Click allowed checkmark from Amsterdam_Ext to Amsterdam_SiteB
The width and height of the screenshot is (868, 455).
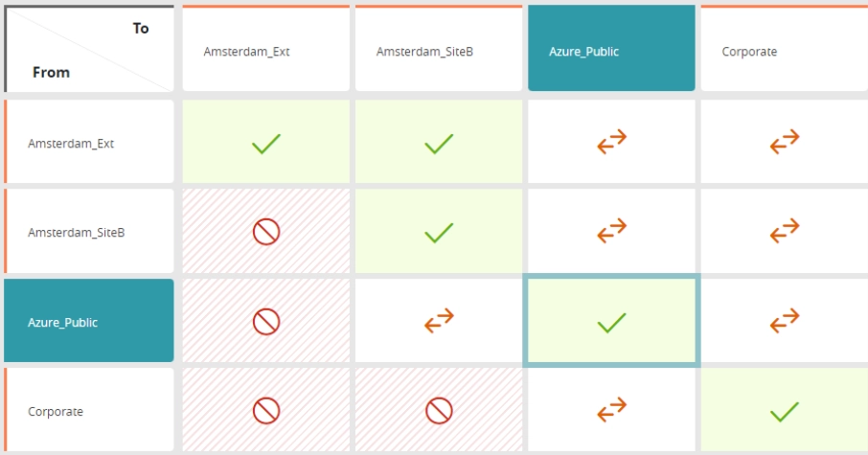pos(439,144)
